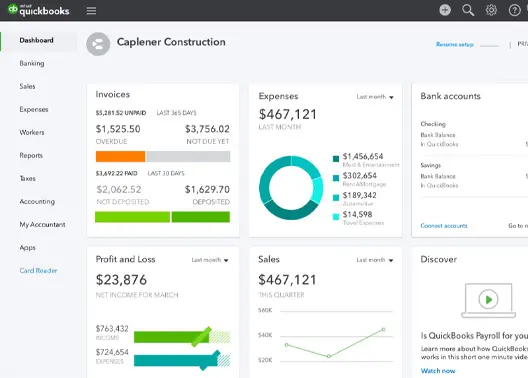This screenshot has width=528, height=378.
Task: Click the Resume setup link
Action: 455,44
